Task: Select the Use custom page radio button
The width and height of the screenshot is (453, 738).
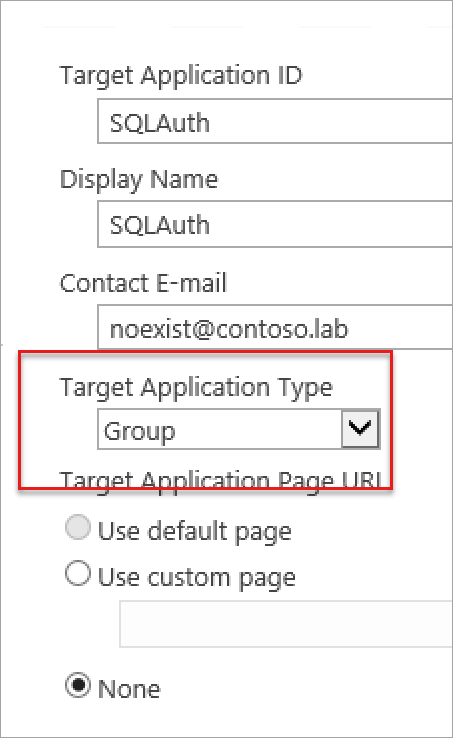Action: click(78, 573)
